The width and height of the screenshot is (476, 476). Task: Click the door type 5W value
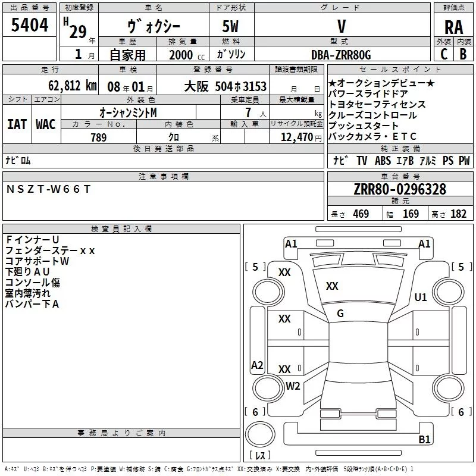point(230,26)
